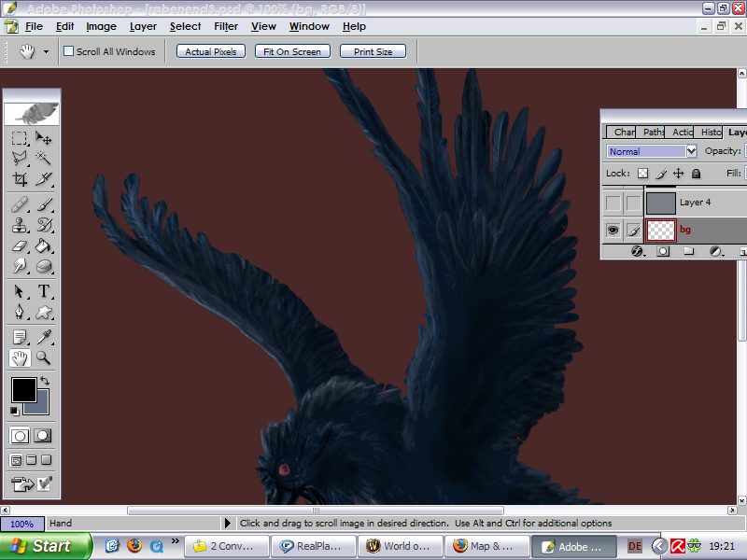
Task: Select the Slice tool
Action: (44, 178)
